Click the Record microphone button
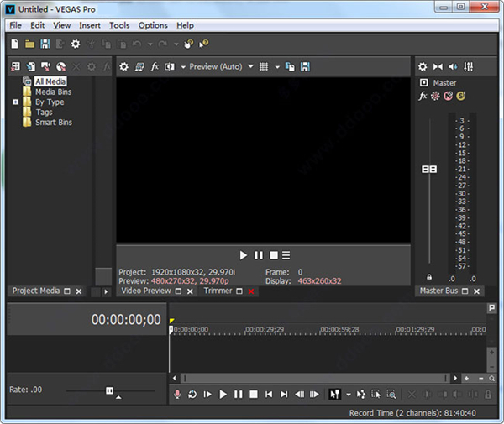Image resolution: width=504 pixels, height=424 pixels. [177, 394]
